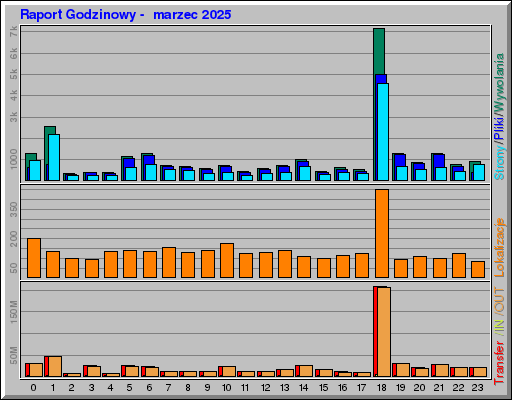The height and width of the screenshot is (400, 512).
Task: Click the hour label 21 on x-axis
Action: pos(439,388)
